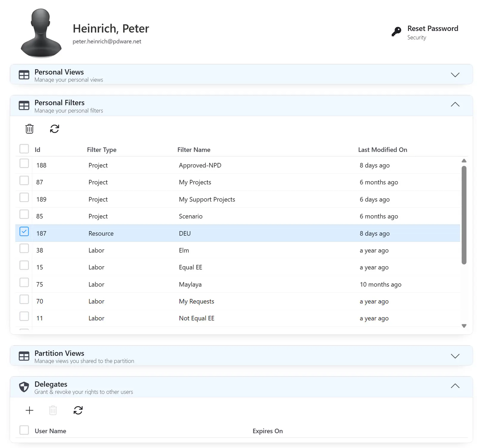Click Id cell 189
477x448 pixels.
coord(41,199)
